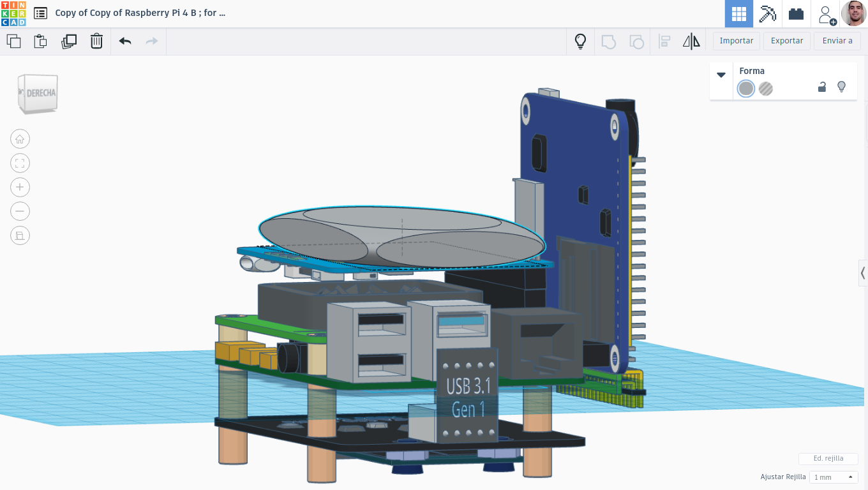Select the USB 3.1 Gen 1 label block
Image resolution: width=868 pixels, height=490 pixels.
pyautogui.click(x=467, y=396)
